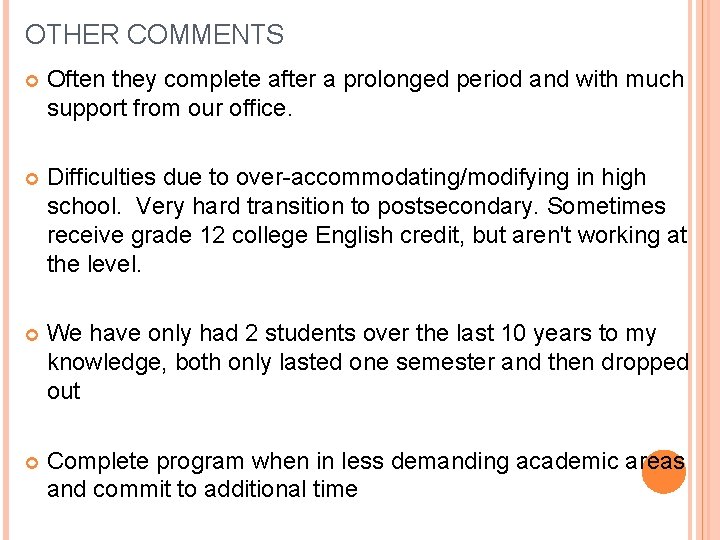This screenshot has height=540, width=720.
Task: Click bullet icon beside 'Complete program when'
Action: pyautogui.click(x=32, y=463)
